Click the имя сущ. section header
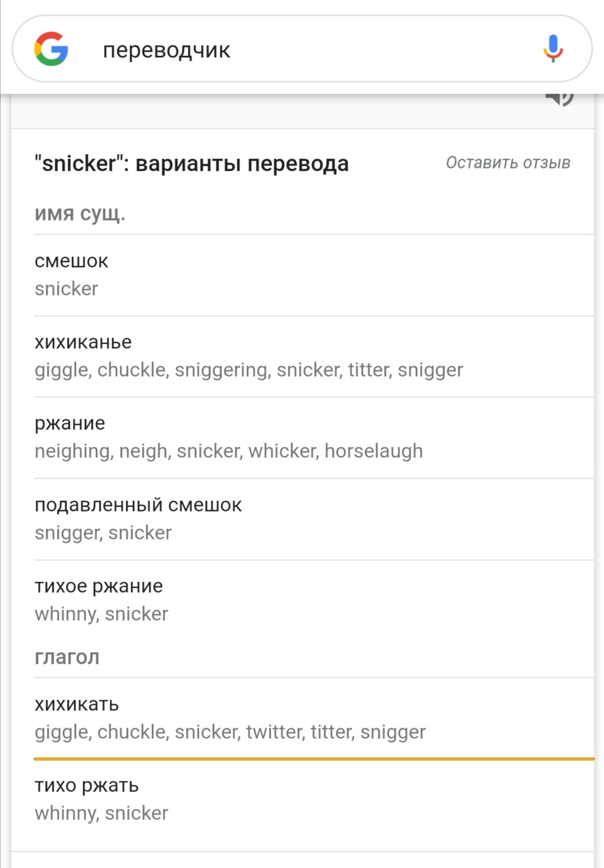The width and height of the screenshot is (604, 868). click(80, 213)
